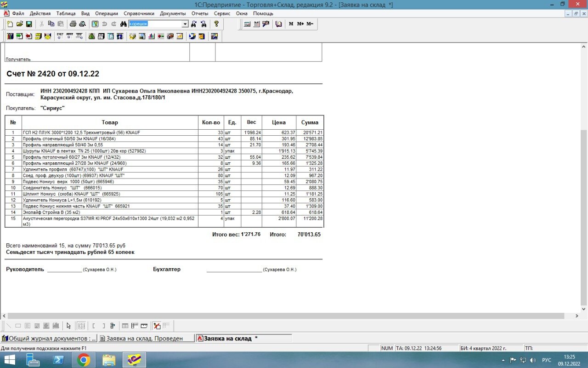The image size is (588, 368).
Task: Open the Окна menu
Action: point(242,13)
